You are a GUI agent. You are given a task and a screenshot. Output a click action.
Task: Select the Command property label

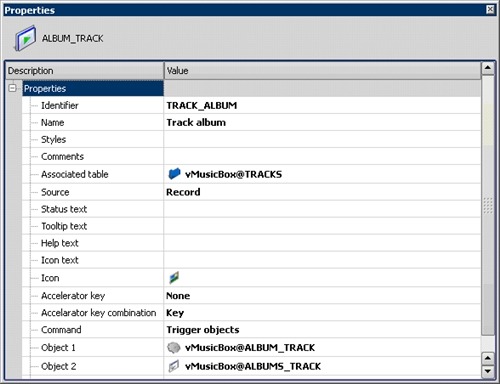point(61,330)
